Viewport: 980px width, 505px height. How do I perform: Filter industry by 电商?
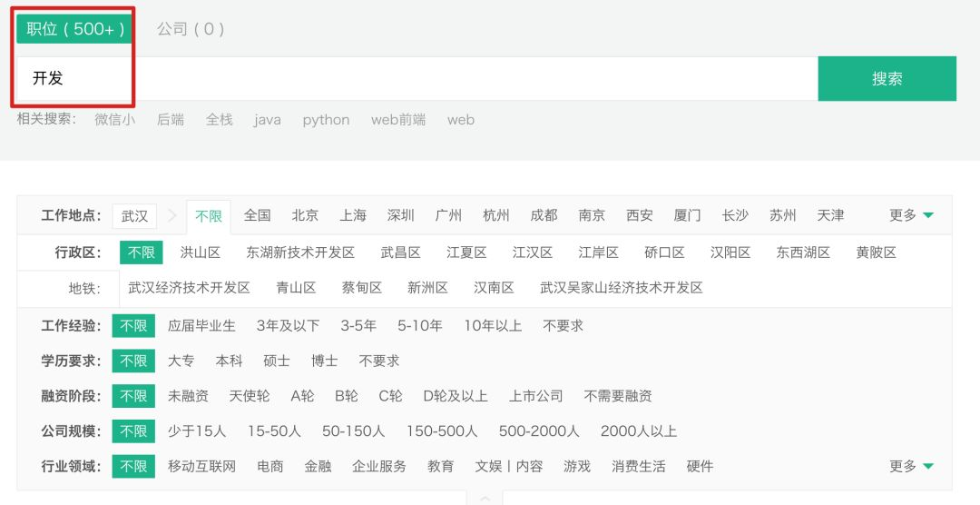270,466
